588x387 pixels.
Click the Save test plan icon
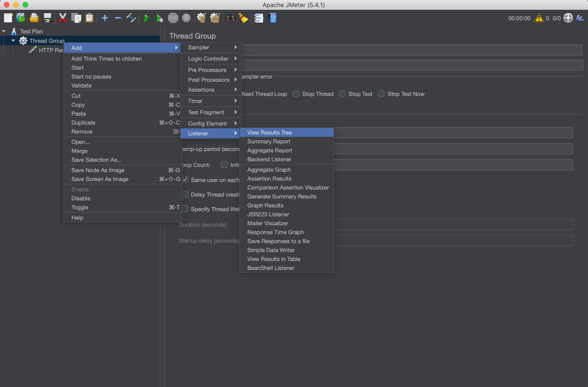[x=47, y=18]
